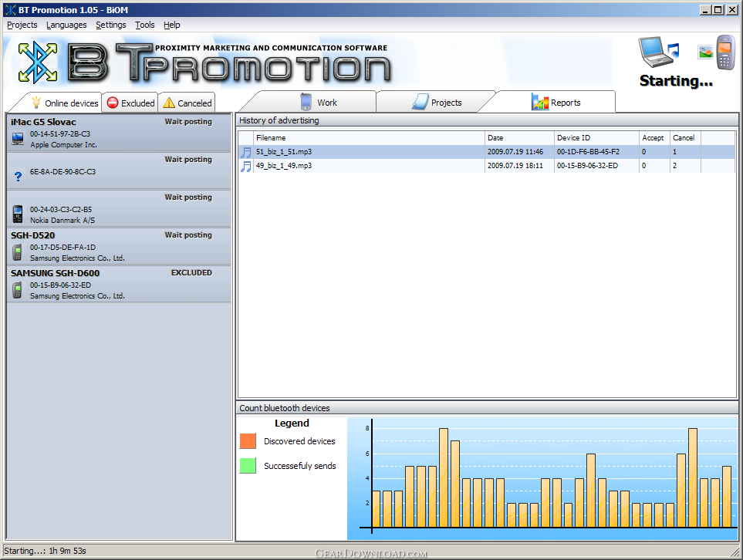Sort history by Date column header
The image size is (743, 560).
pyautogui.click(x=518, y=138)
